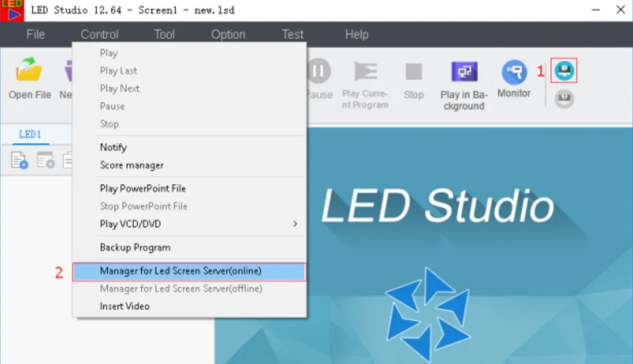The height and width of the screenshot is (364, 633).
Task: Open the Test menu
Action: tap(292, 34)
